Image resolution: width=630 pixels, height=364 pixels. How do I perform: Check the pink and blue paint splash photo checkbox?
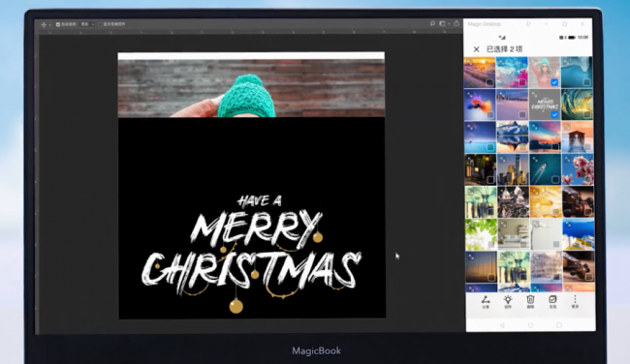pyautogui.click(x=521, y=82)
